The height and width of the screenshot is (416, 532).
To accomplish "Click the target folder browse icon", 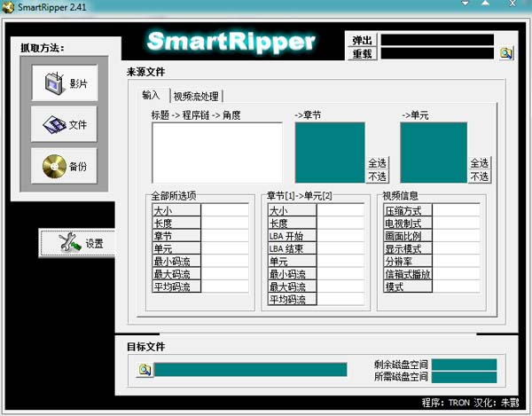I will tap(145, 370).
